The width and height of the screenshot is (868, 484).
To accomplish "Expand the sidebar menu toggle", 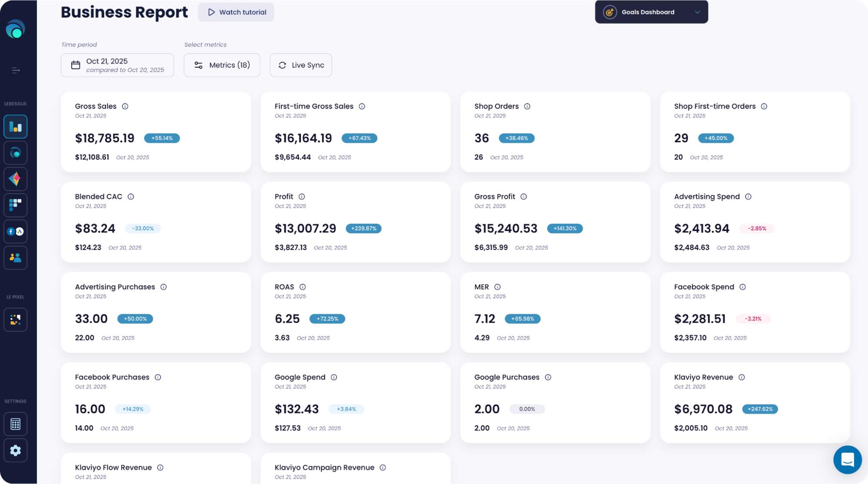I will (16, 70).
